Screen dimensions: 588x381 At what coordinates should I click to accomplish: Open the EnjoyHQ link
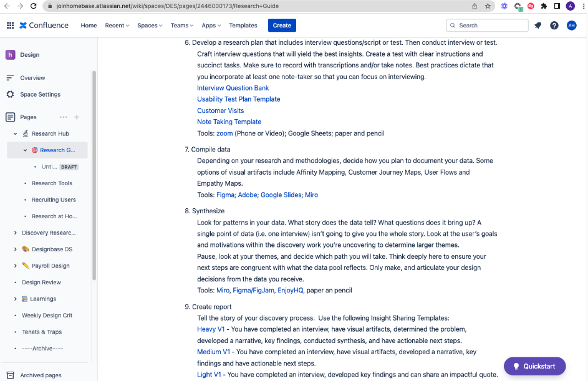(x=290, y=290)
